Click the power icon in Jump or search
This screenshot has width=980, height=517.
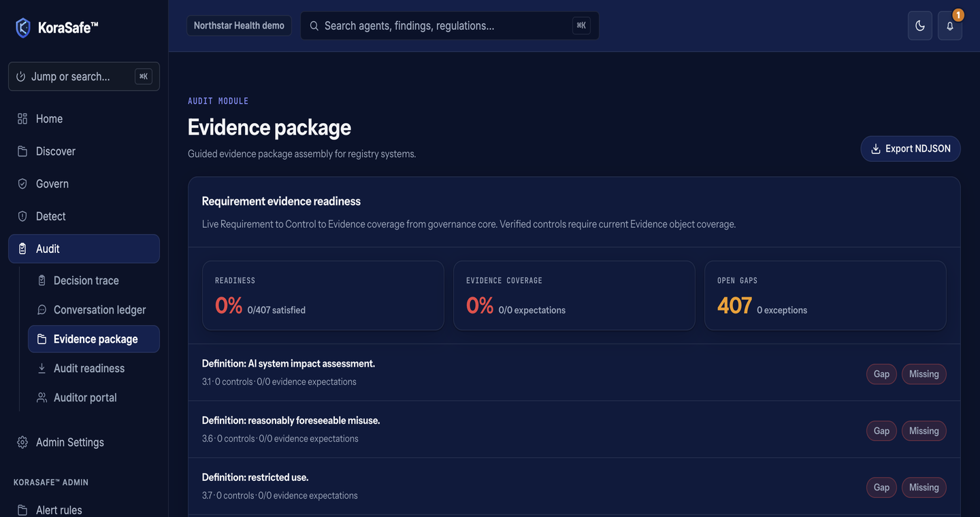[x=21, y=77]
